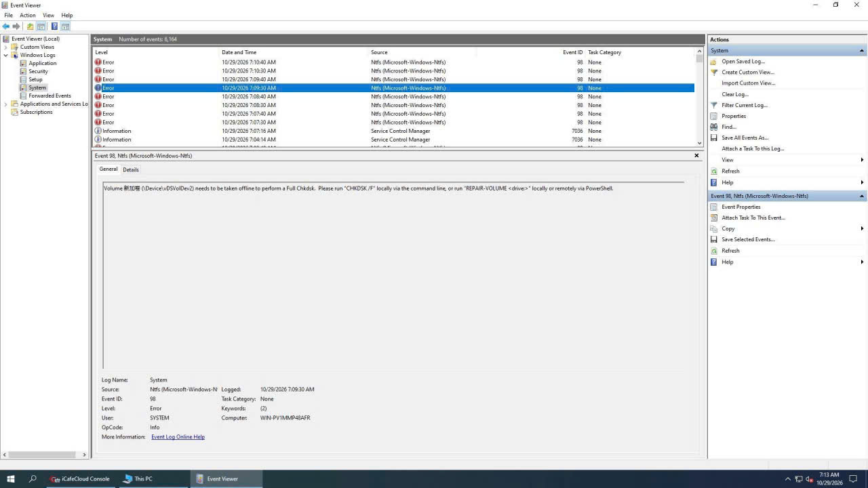The width and height of the screenshot is (868, 488).
Task: Open the Action menu
Action: pos(28,15)
